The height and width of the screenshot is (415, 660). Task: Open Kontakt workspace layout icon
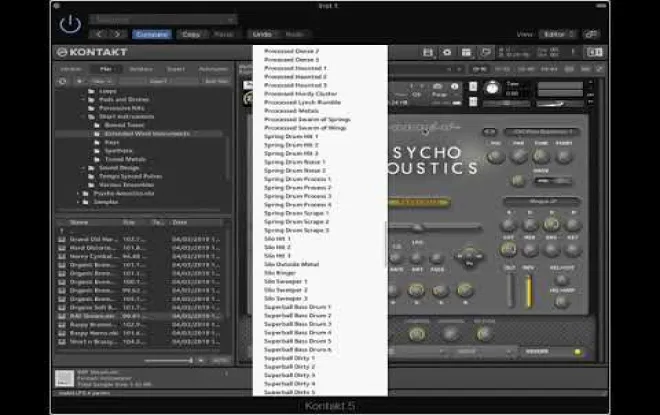[x=466, y=52]
